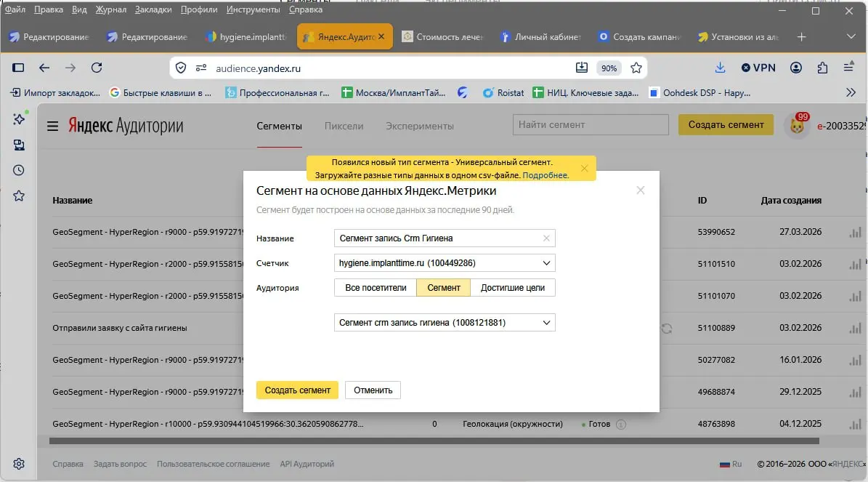
Task: Open site permissions icon in address bar
Action: tap(201, 68)
